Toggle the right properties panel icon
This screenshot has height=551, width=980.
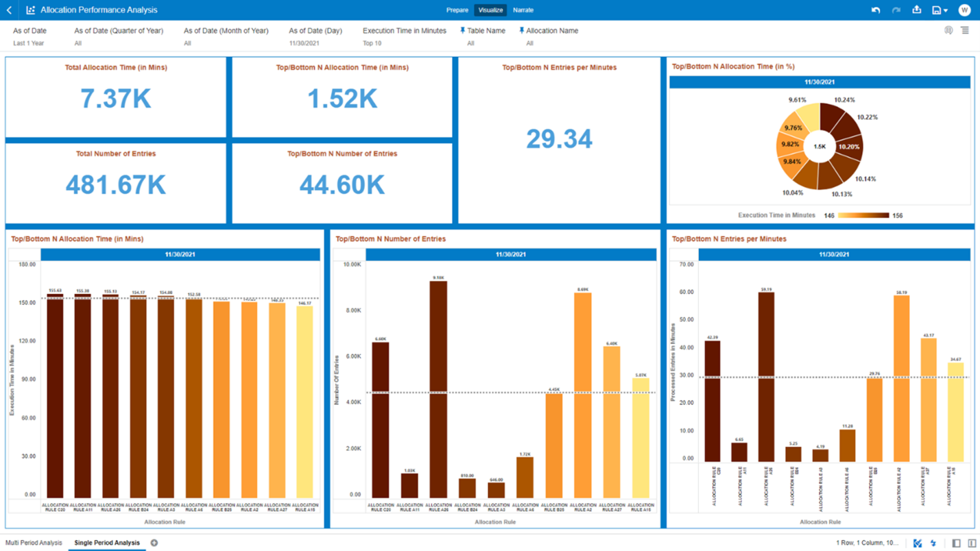pyautogui.click(x=972, y=543)
